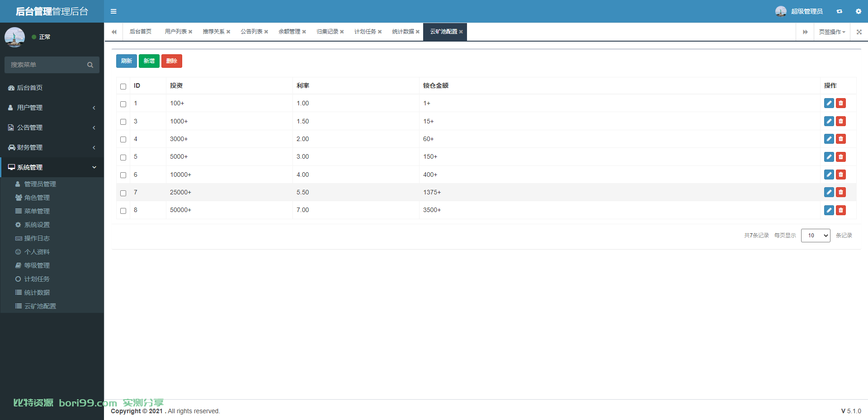Delete row with investment 10000+
The image size is (868, 420).
[840, 175]
